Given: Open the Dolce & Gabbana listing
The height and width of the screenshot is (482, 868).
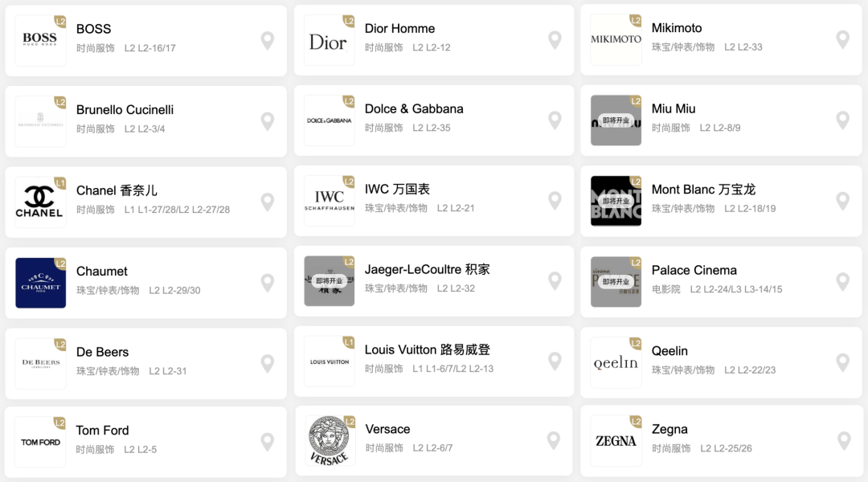Looking at the screenshot, I should (x=434, y=120).
